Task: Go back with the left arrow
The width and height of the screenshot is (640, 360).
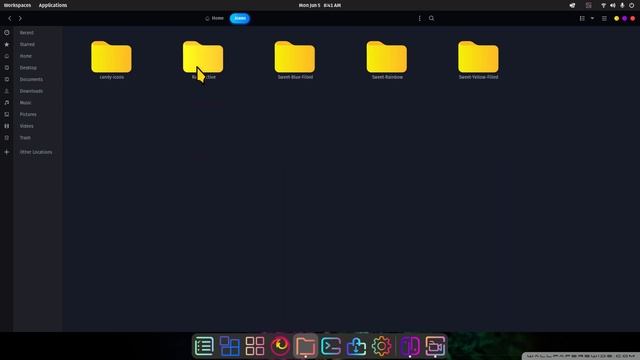Action: click(10, 18)
